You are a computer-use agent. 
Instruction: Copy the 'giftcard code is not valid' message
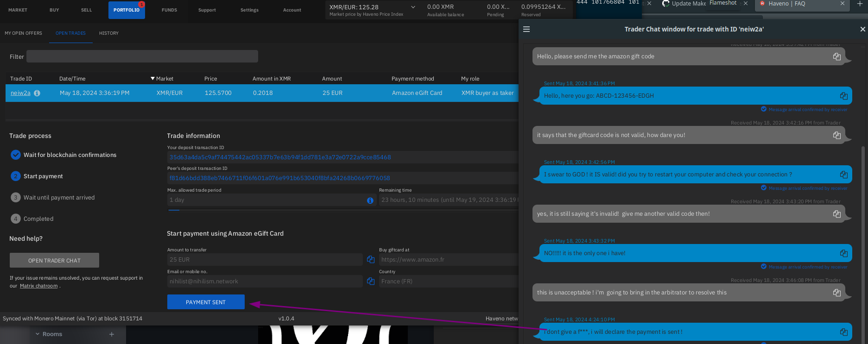click(837, 135)
